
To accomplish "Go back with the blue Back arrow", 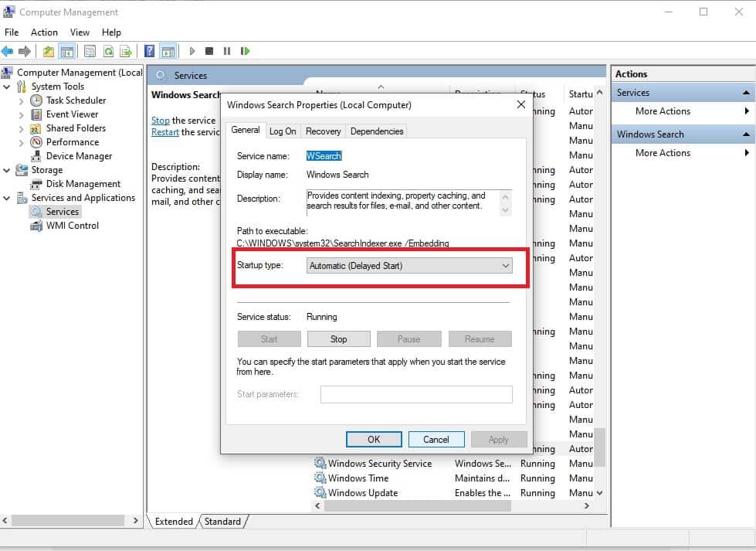I will point(7,51).
